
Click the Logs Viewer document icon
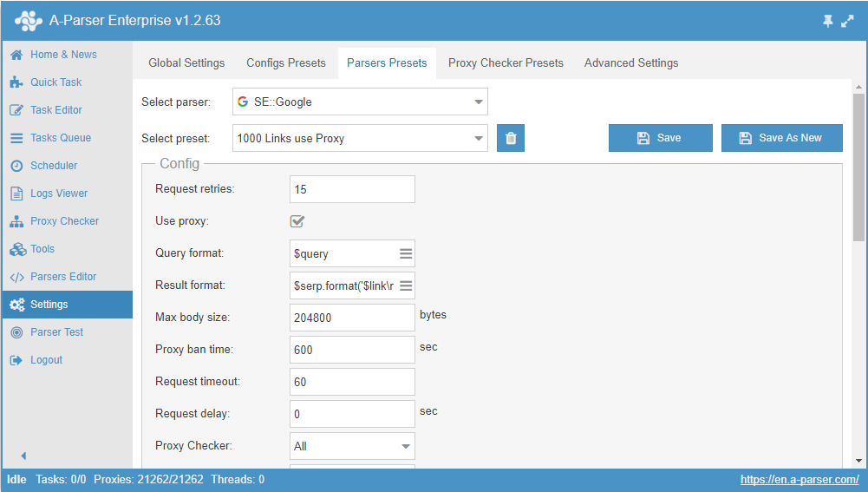(16, 194)
